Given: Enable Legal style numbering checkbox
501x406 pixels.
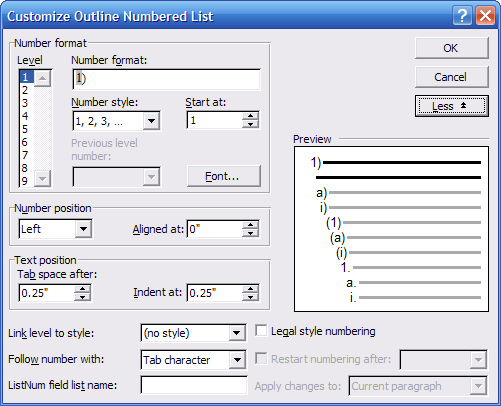Looking at the screenshot, I should 261,331.
